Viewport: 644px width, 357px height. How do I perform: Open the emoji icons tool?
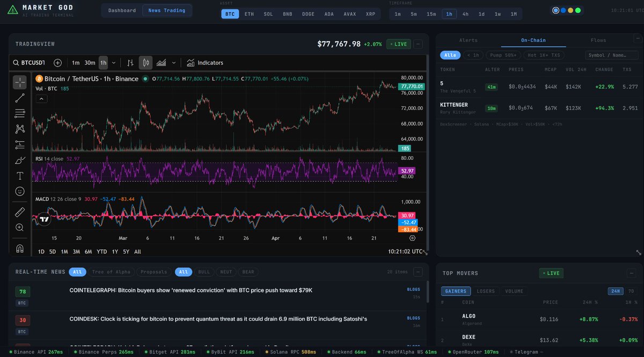[20, 191]
